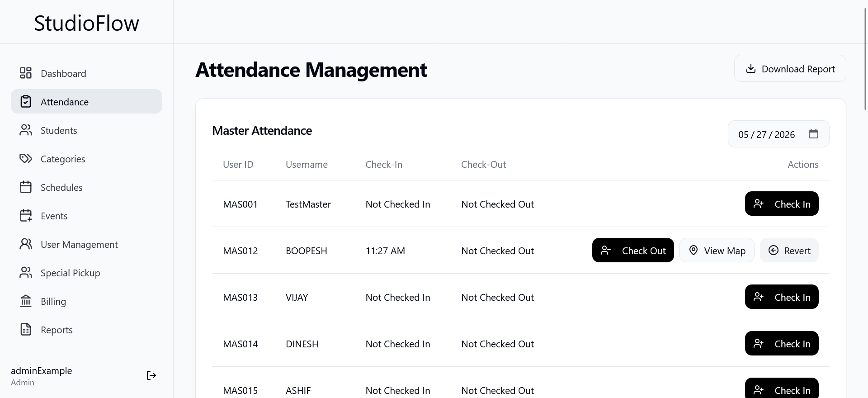View map for BOOPESH
868x398 pixels.
click(717, 250)
